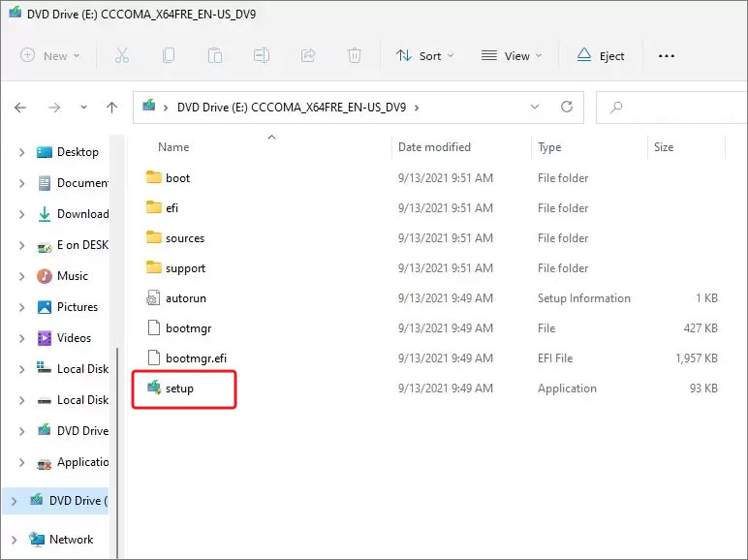The image size is (748, 560).
Task: Expand the Network tree node
Action: pos(14,540)
